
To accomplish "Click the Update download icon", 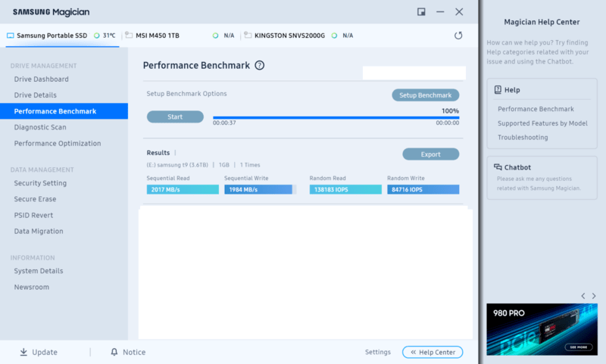I will [23, 352].
